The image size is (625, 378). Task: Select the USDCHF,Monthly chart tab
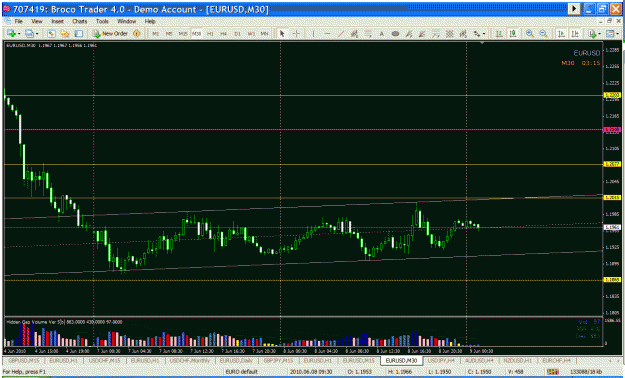pos(190,360)
